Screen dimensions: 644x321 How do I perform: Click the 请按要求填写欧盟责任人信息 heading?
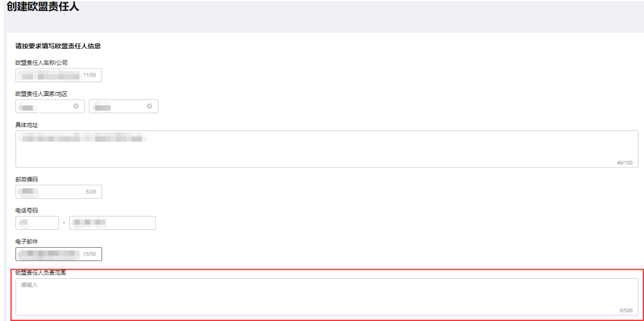coord(58,46)
